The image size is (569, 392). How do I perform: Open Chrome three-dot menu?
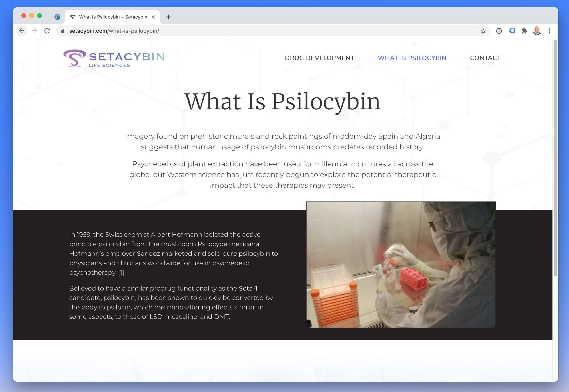point(550,31)
